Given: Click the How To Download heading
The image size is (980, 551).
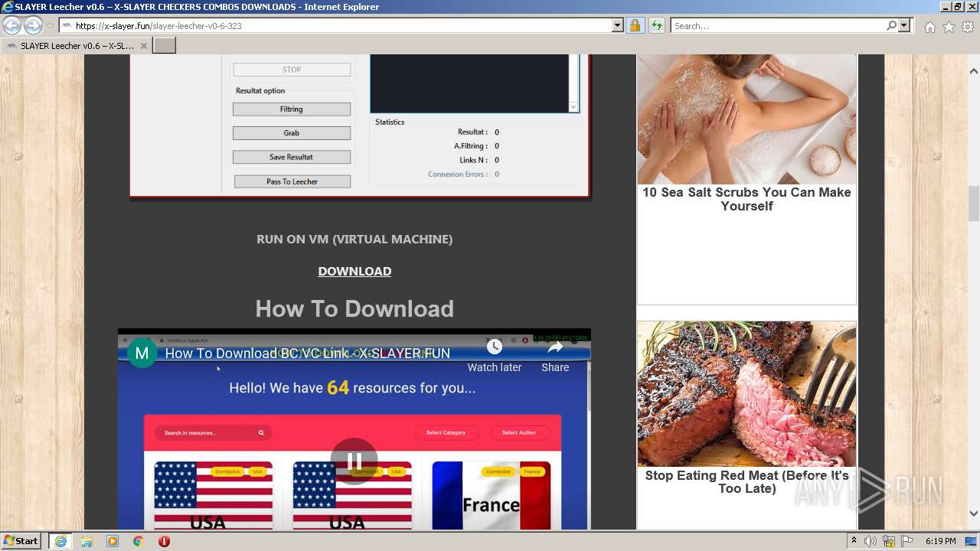Looking at the screenshot, I should 354,308.
